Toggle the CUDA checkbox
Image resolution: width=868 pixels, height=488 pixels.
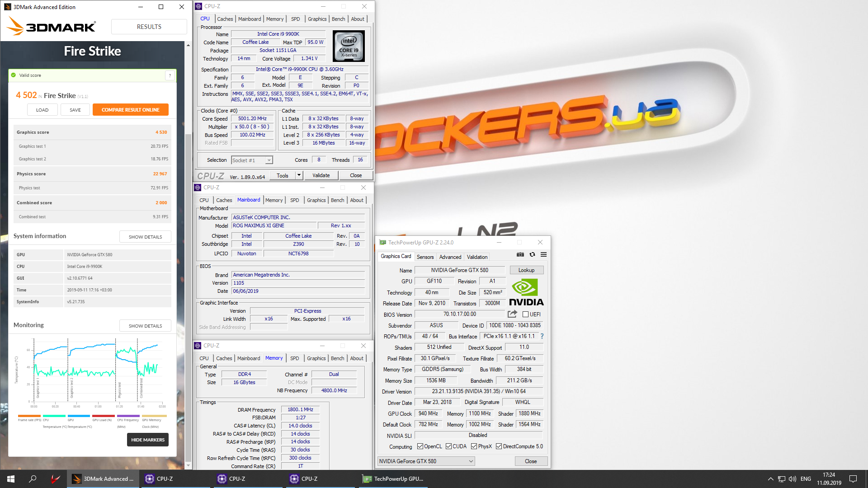click(448, 446)
